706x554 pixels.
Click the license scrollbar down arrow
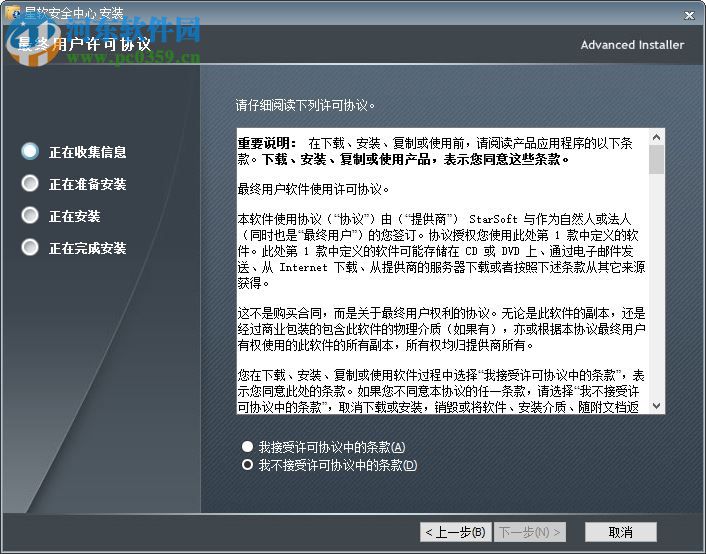click(656, 406)
